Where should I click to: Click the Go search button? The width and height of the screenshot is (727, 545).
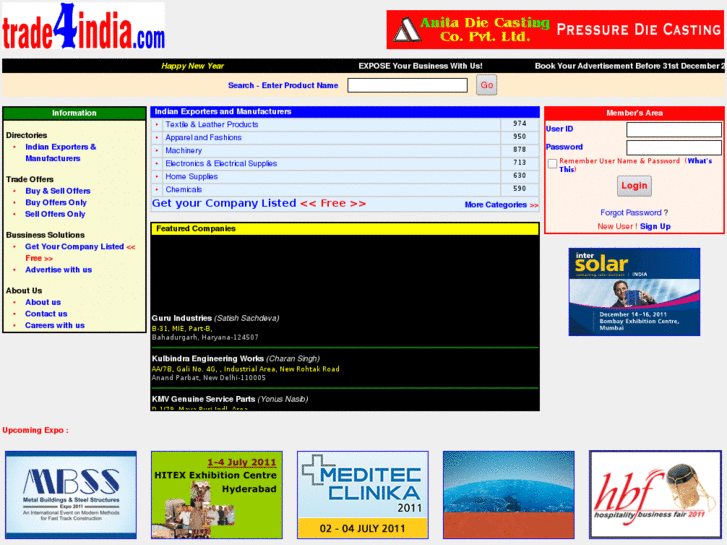(x=486, y=85)
